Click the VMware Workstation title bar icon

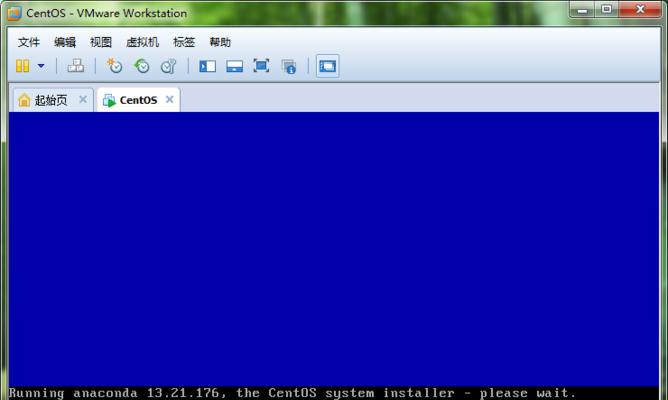click(14, 13)
